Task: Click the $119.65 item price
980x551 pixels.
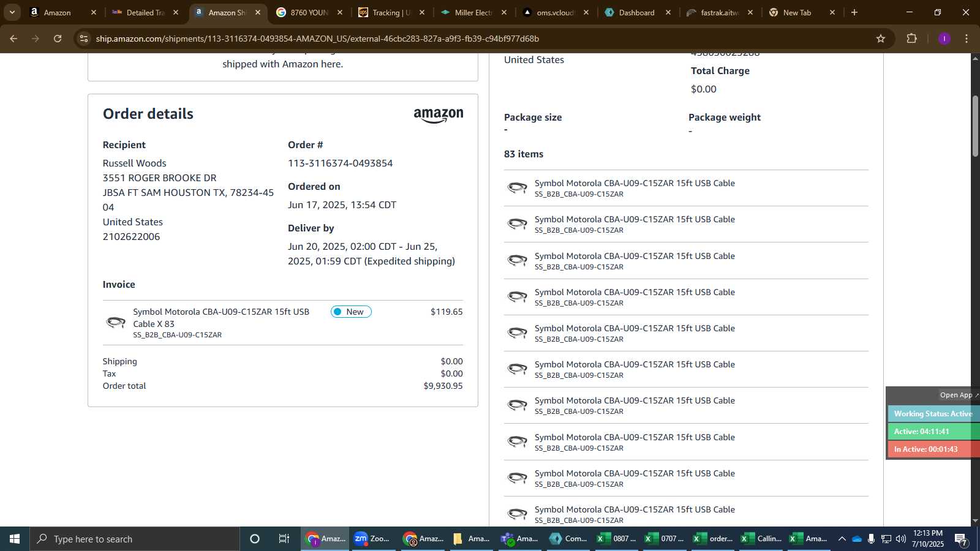Action: (447, 312)
